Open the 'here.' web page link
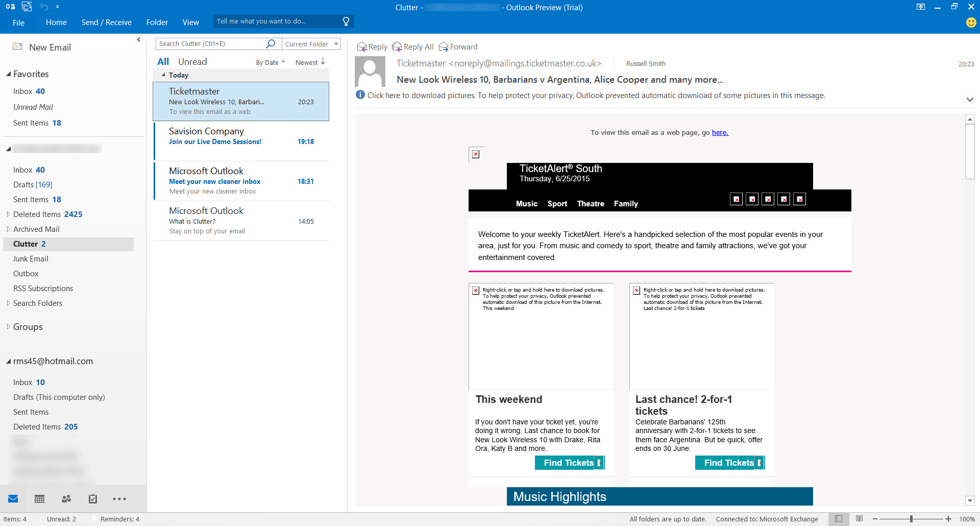980x526 pixels. tap(720, 132)
